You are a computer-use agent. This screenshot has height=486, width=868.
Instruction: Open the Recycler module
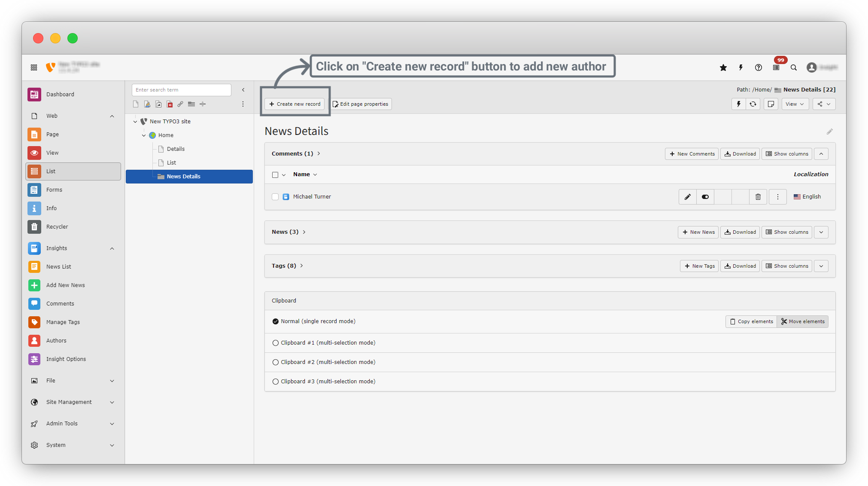(x=57, y=227)
